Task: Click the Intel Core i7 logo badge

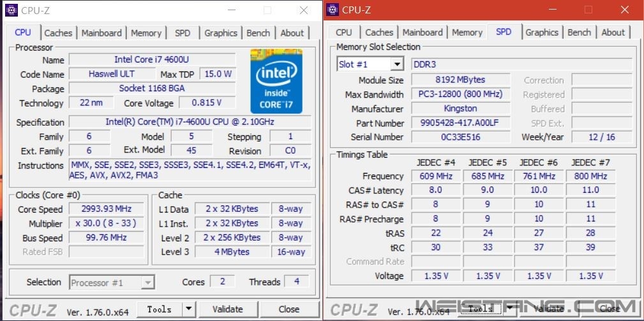Action: click(276, 81)
